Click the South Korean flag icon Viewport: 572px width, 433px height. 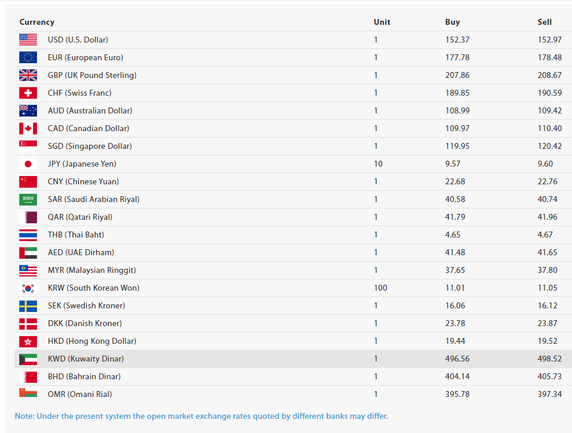click(28, 288)
